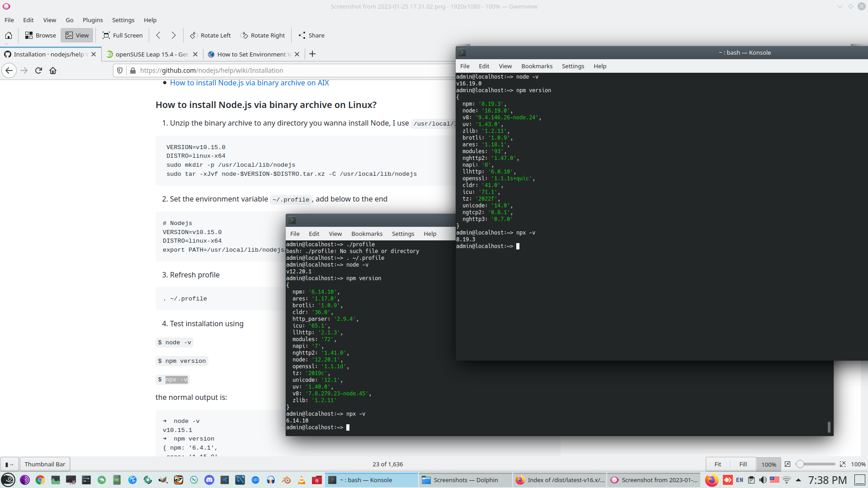868x488 pixels.
Task: Toggle the Thumbnail Bar button
Action: [x=45, y=464]
